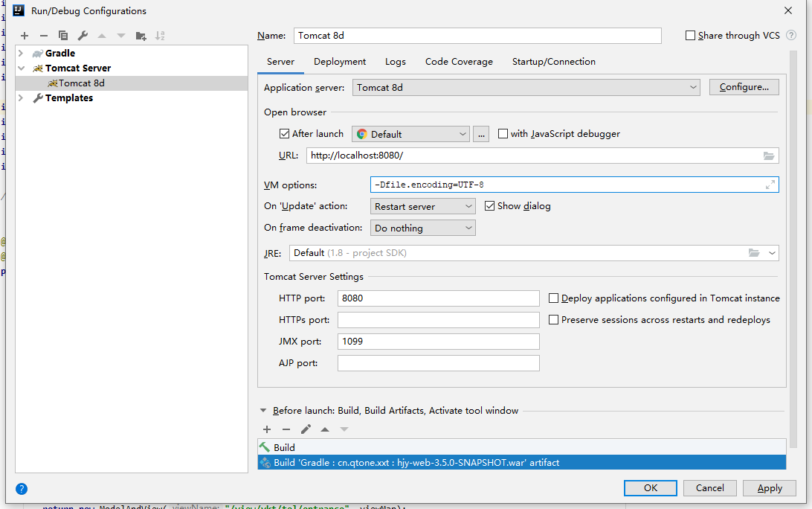Switch to Startup/Connection tab
This screenshot has height=509, width=812.
pyautogui.click(x=553, y=62)
